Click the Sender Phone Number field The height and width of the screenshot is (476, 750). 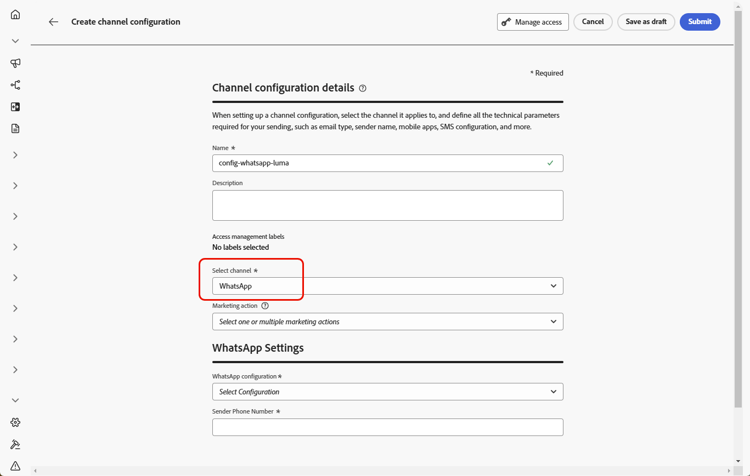[387, 427]
